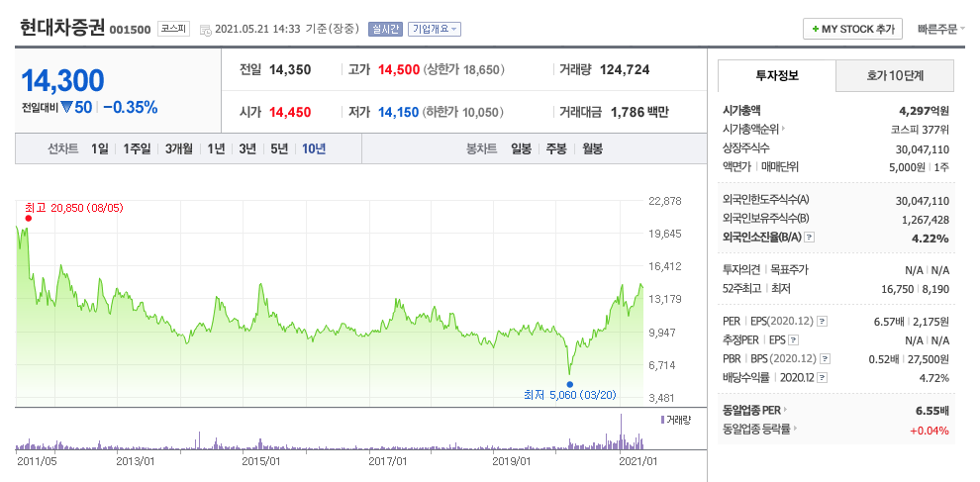The height and width of the screenshot is (482, 980).
Task: Click the 6.55배 sector PER value
Action: [933, 411]
